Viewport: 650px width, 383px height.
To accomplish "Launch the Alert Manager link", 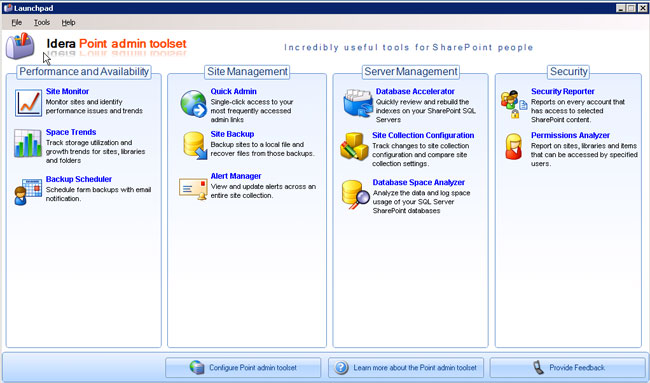I will (x=236, y=176).
